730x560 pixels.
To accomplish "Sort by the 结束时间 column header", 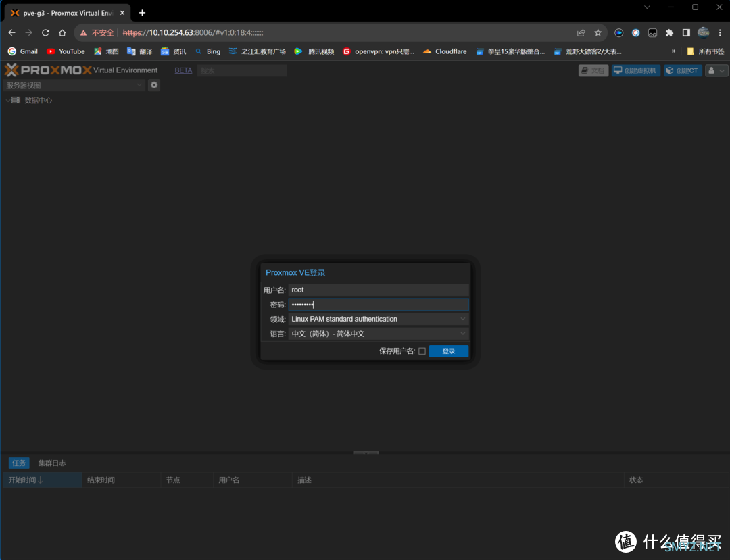I will [122, 480].
